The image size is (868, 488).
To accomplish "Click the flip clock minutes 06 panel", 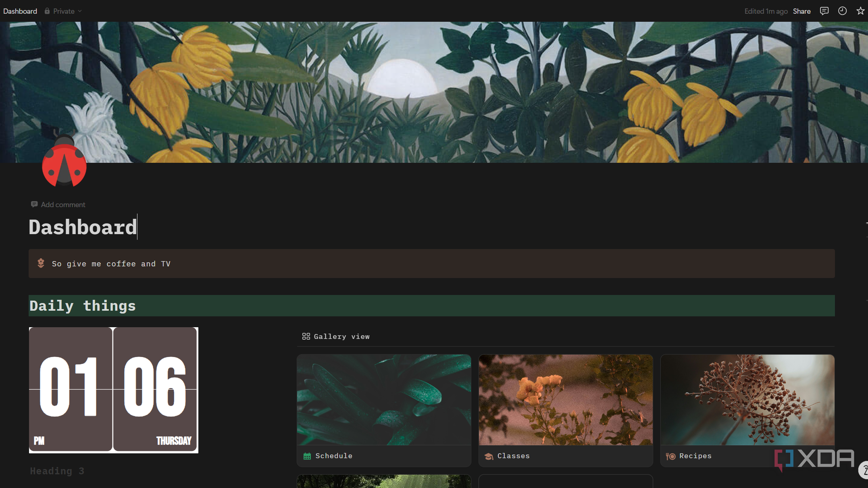I will pyautogui.click(x=155, y=389).
